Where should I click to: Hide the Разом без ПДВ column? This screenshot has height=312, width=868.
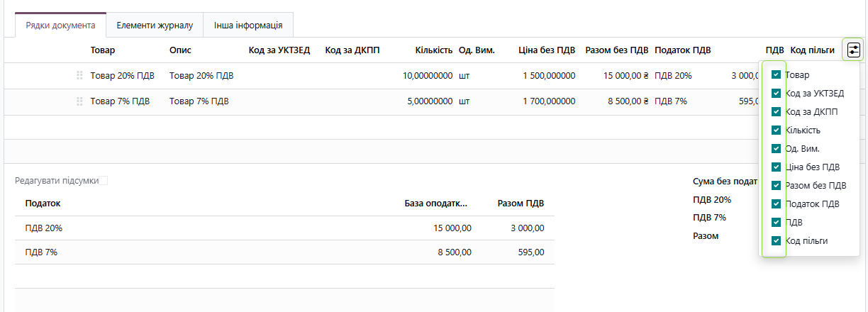click(x=777, y=186)
